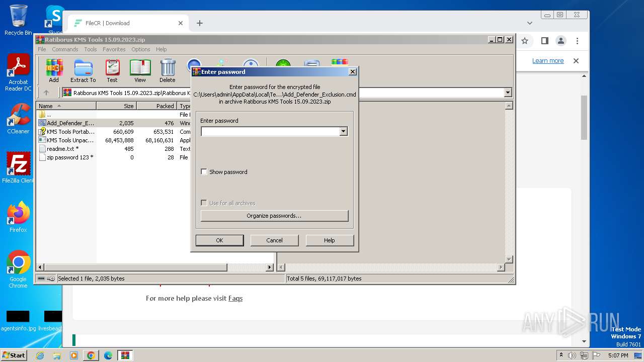Open Commands menu in WinRAR
The height and width of the screenshot is (362, 644).
(x=65, y=49)
